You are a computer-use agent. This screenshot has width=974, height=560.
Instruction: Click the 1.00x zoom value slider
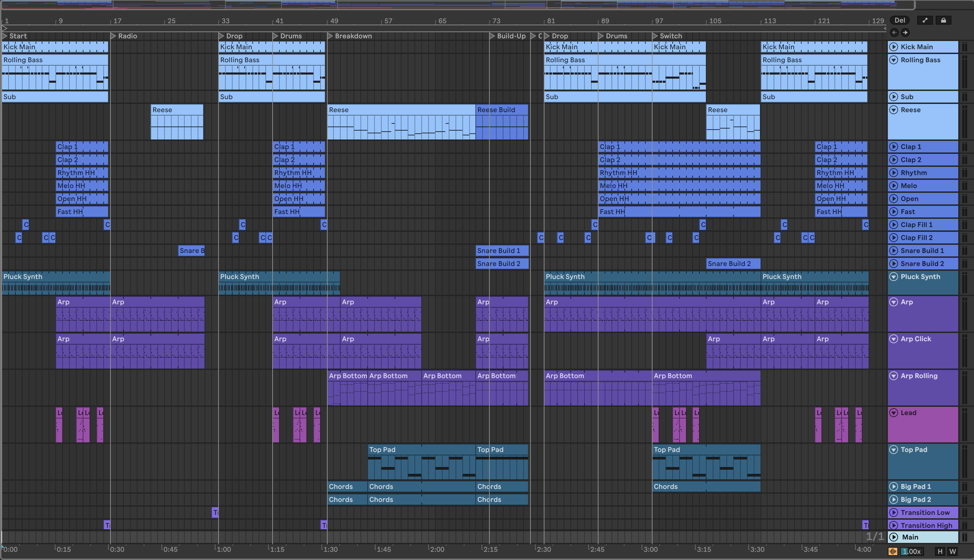coord(911,551)
